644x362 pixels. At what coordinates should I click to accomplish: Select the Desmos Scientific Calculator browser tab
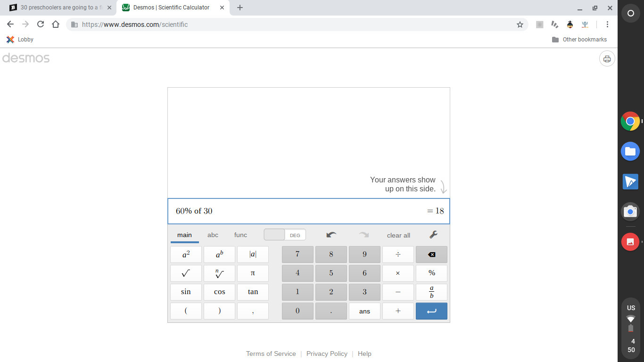pos(172,8)
